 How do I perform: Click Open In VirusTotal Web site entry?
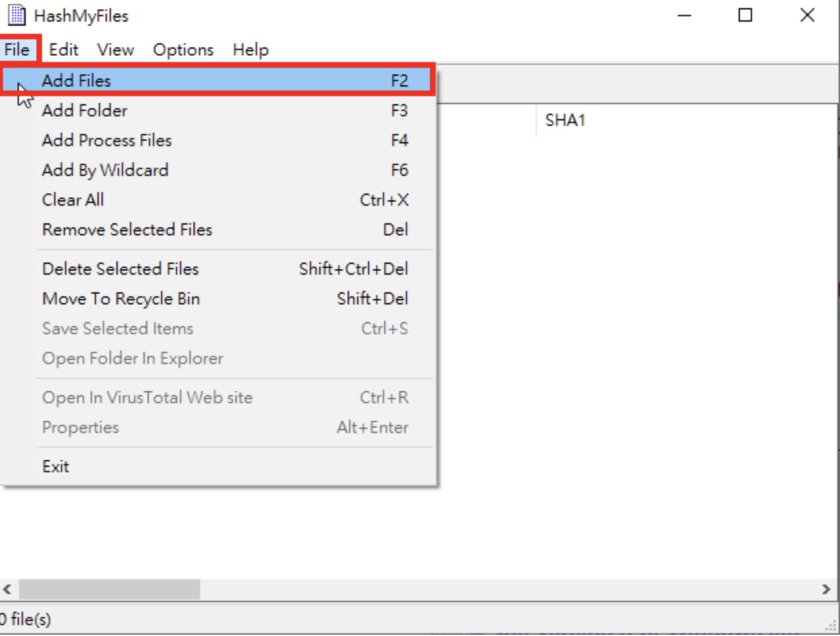(x=219, y=397)
